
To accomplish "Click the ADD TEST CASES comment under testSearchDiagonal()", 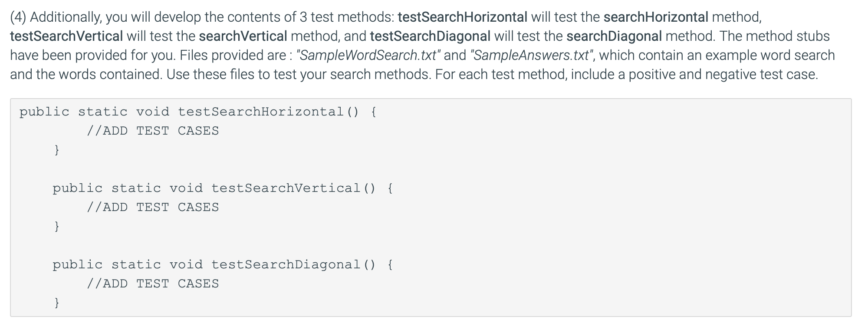I will click(153, 284).
